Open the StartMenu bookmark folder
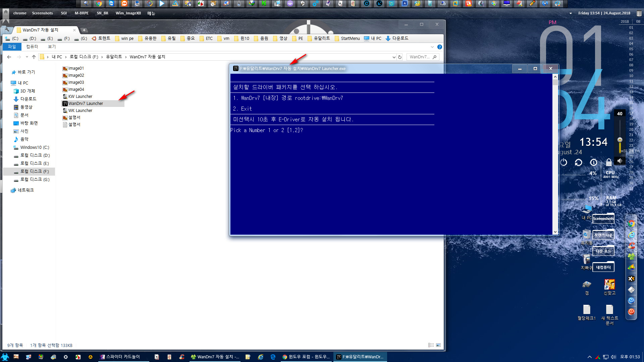 (347, 39)
